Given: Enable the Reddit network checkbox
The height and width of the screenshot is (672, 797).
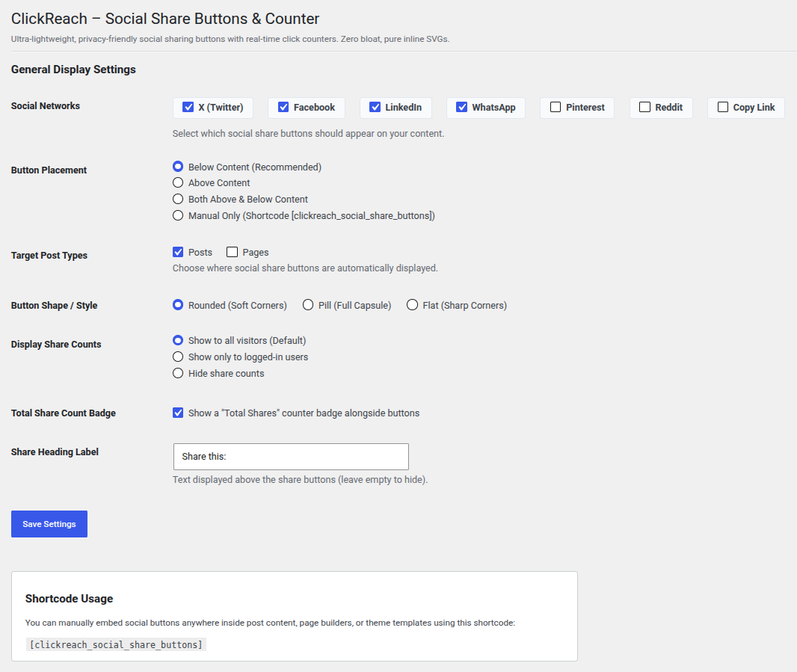Looking at the screenshot, I should pyautogui.click(x=644, y=107).
